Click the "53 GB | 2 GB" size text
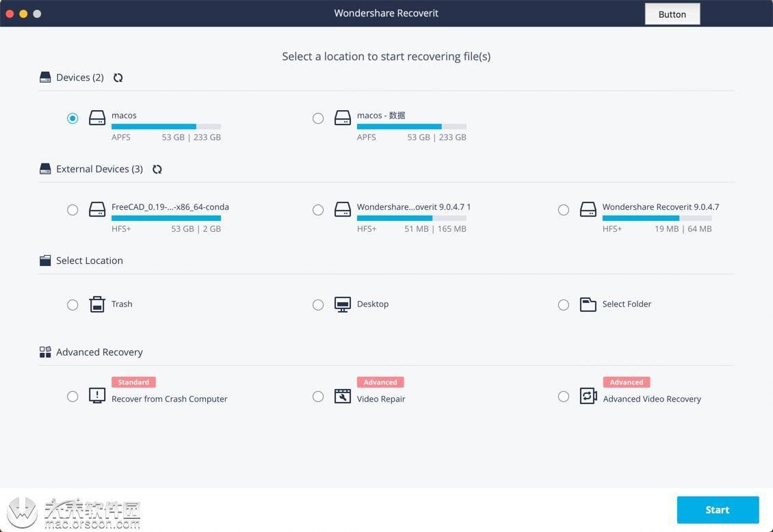The image size is (773, 532). coord(196,228)
